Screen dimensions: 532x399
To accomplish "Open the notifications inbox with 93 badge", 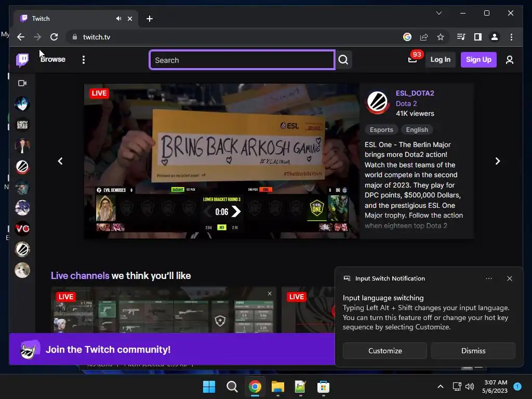I will (413, 59).
